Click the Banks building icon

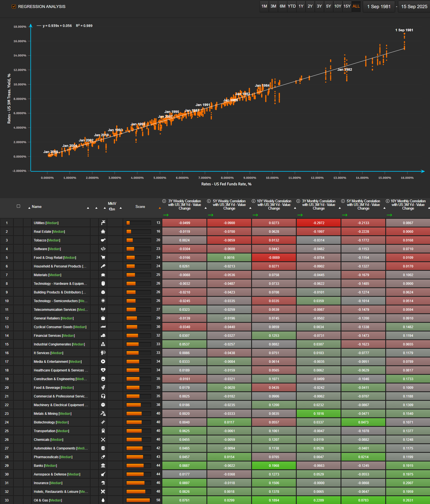click(x=103, y=466)
